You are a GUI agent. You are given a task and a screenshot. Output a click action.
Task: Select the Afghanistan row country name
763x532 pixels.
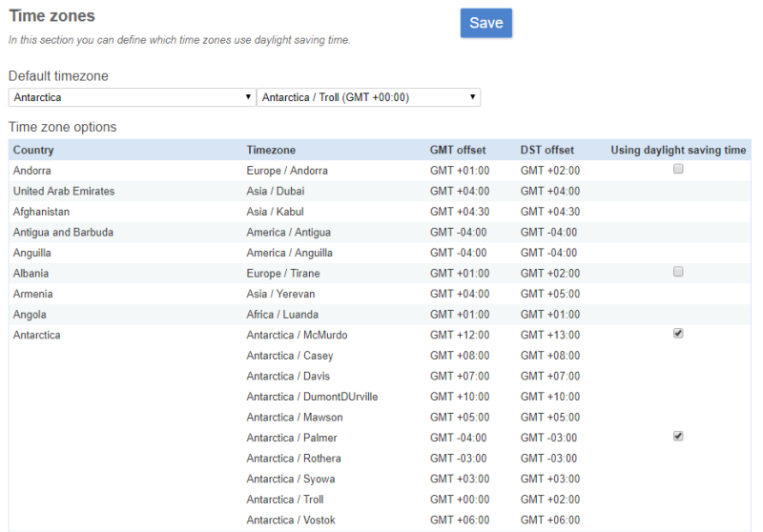click(41, 212)
